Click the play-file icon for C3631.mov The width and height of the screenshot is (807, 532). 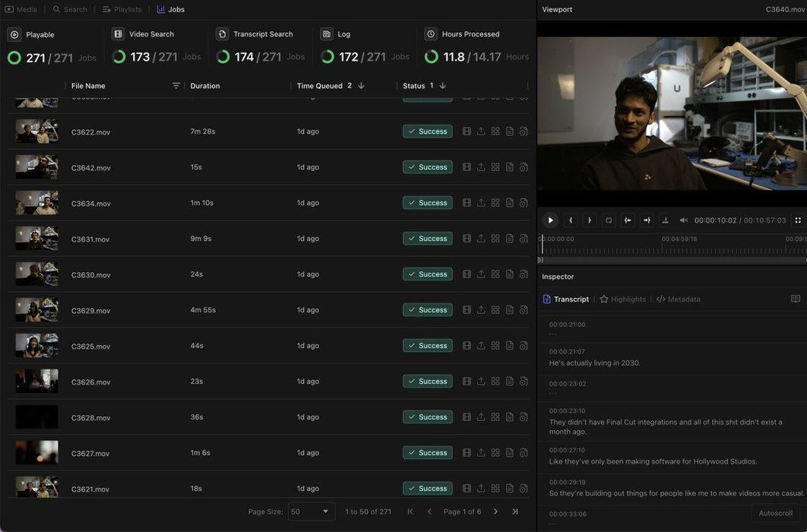[524, 239]
